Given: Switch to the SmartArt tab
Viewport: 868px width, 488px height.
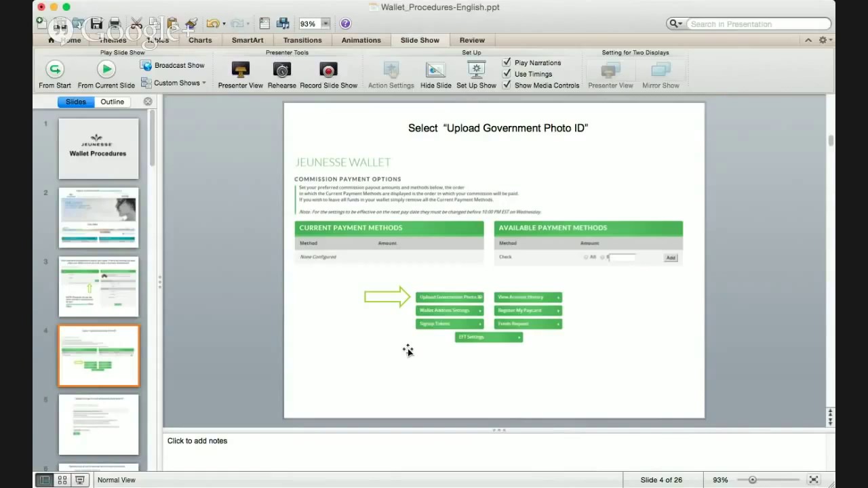Looking at the screenshot, I should coord(248,40).
